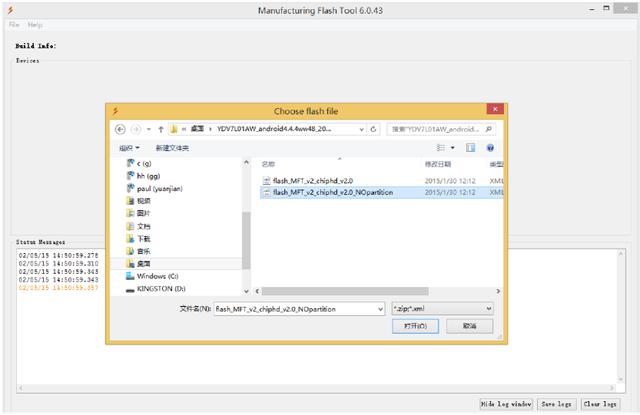Expand the address bar path dropdown
The height and width of the screenshot is (415, 640).
[361, 129]
